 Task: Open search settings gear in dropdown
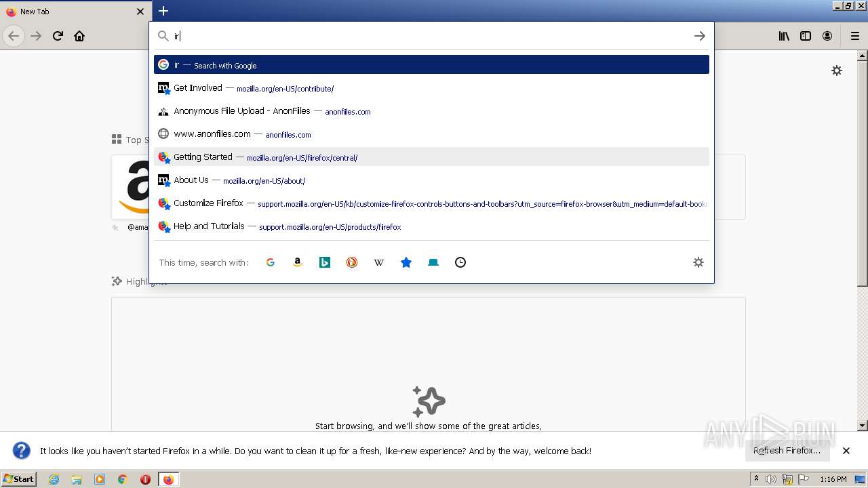coord(698,262)
